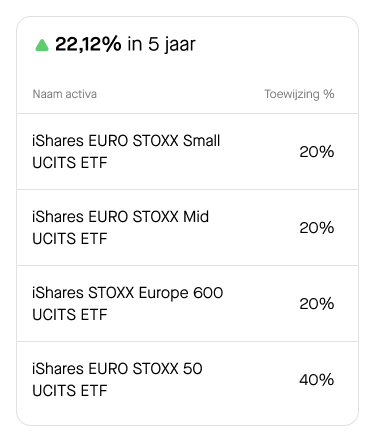Click the 'in 5 jaar' period text

tap(162, 45)
